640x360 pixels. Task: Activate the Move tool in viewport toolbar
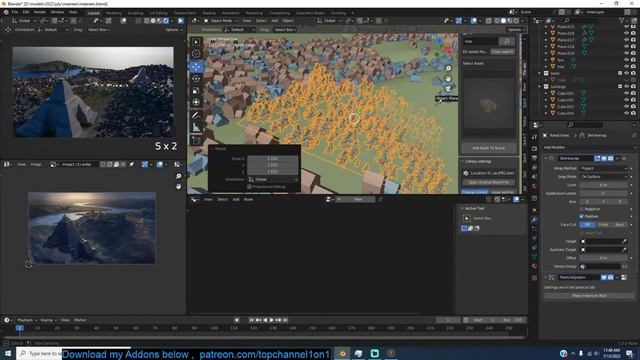196,67
